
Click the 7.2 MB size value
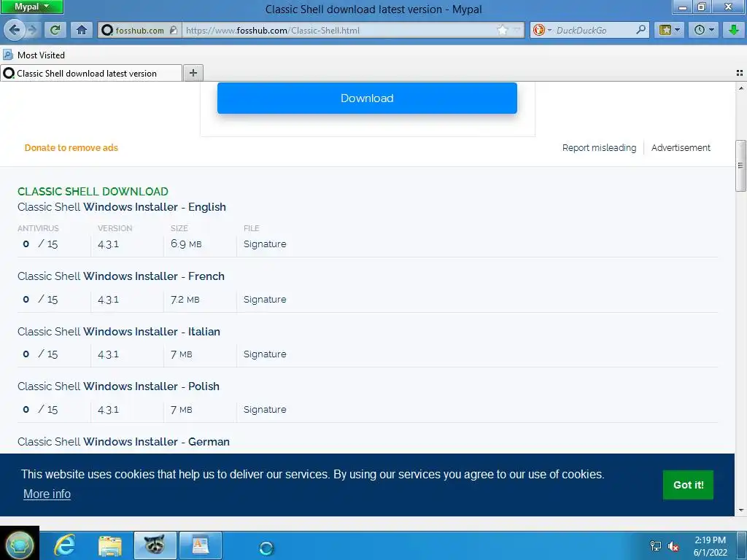click(185, 300)
